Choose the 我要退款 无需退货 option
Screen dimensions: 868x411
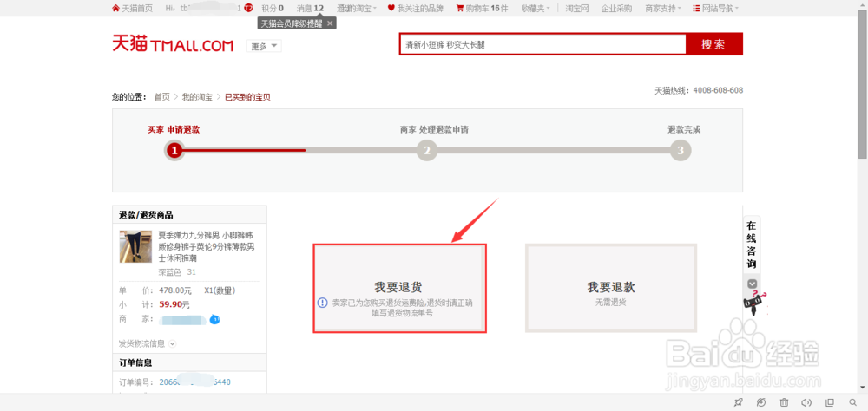pos(610,288)
